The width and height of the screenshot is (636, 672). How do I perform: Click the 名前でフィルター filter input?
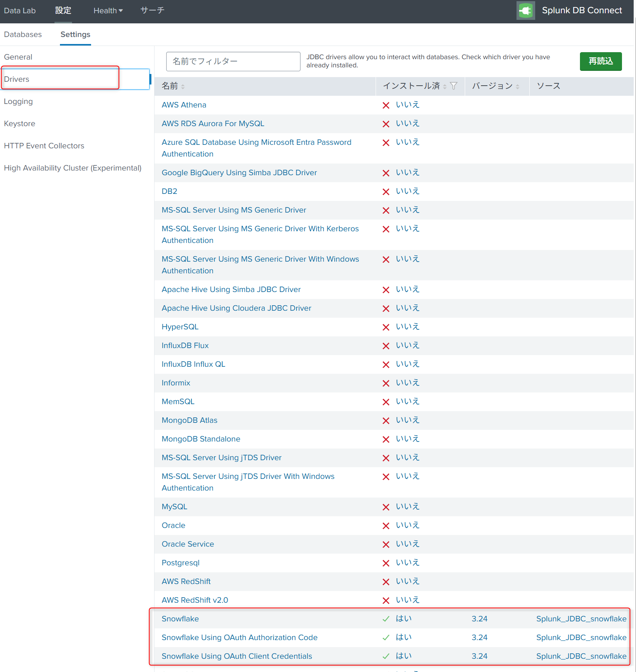[x=233, y=62]
